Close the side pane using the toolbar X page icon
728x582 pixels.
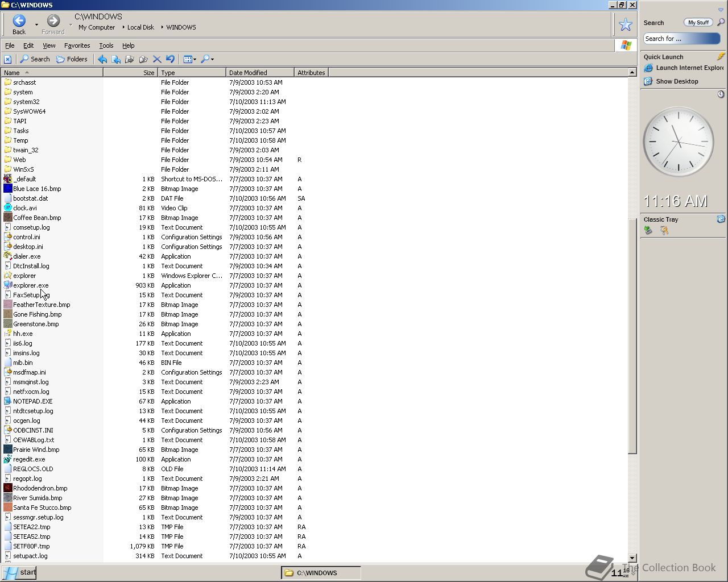(7, 59)
